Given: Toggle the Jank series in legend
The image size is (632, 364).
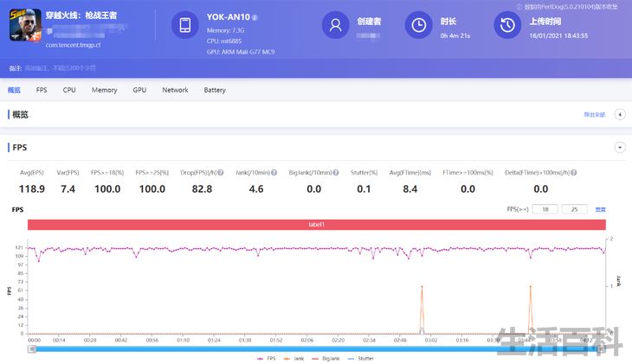Looking at the screenshot, I should pos(293,358).
